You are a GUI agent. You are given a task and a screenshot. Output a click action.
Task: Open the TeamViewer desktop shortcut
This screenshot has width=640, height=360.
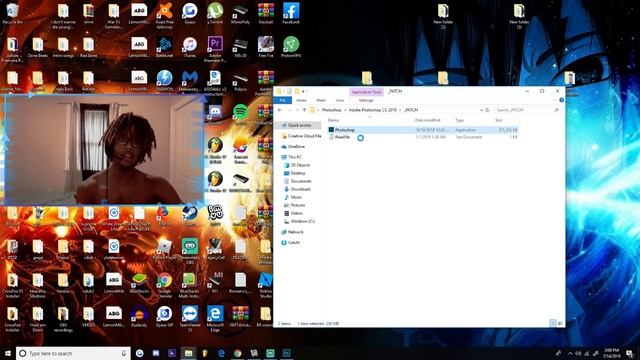coord(190,318)
